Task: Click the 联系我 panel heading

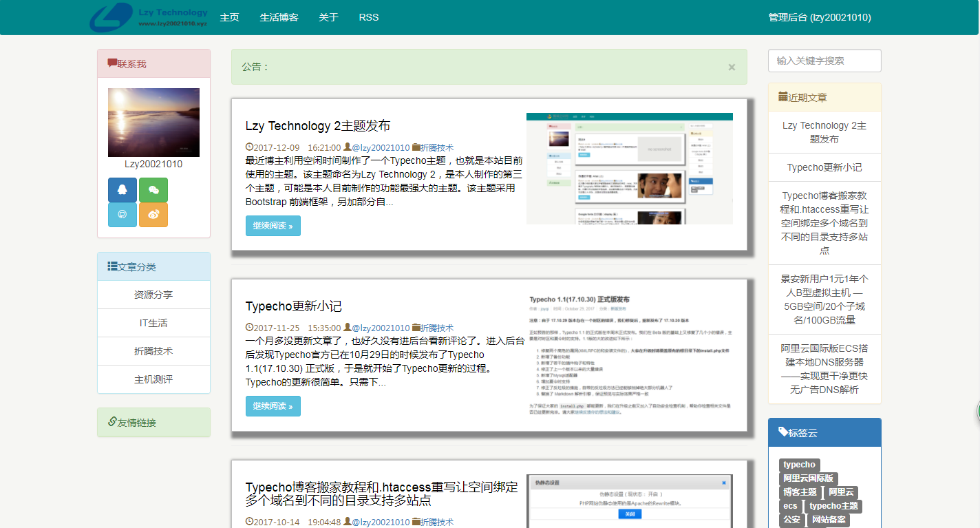Action: (x=153, y=64)
